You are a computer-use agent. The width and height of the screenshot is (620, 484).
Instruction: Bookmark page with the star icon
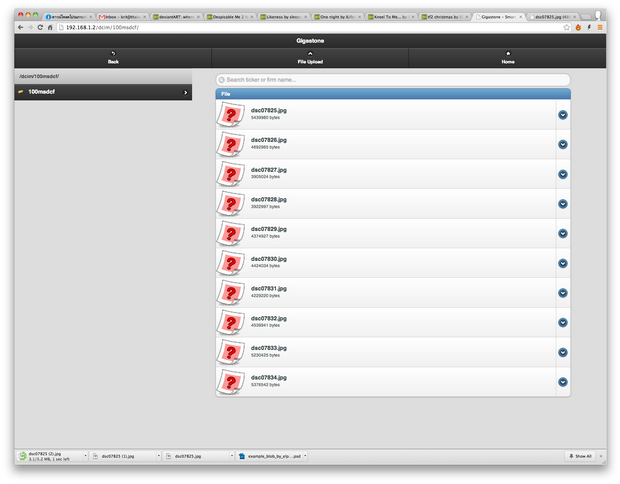point(567,27)
